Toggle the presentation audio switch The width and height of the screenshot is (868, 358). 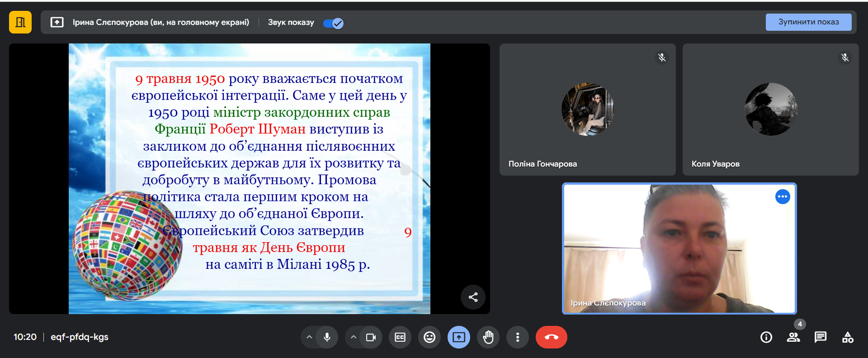334,23
